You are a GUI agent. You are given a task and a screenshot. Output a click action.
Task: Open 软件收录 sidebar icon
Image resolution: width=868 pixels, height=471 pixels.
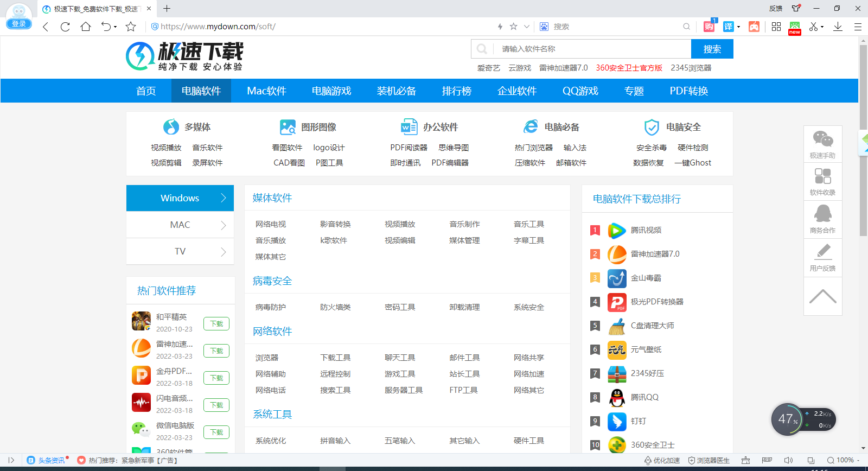[x=823, y=181]
